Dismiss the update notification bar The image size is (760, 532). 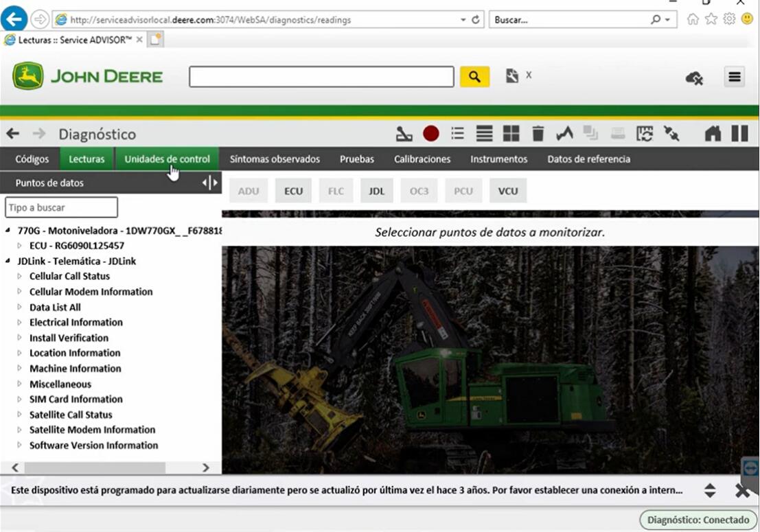pos(742,491)
